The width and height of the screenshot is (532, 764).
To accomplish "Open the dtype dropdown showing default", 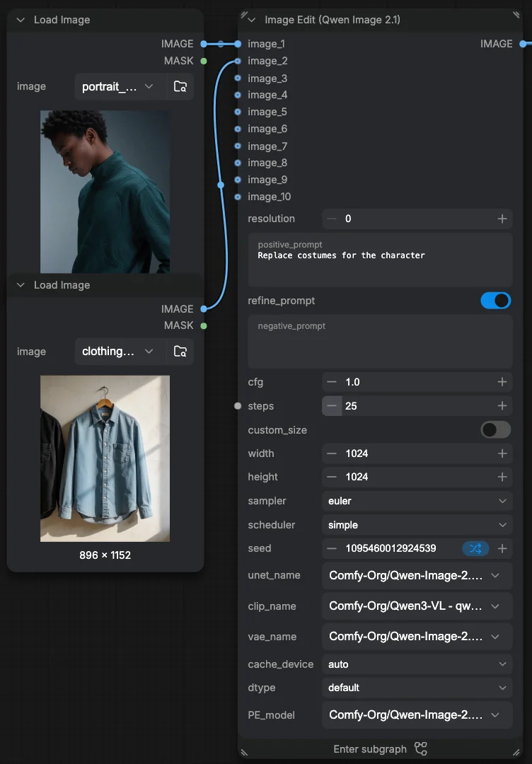I will click(417, 688).
